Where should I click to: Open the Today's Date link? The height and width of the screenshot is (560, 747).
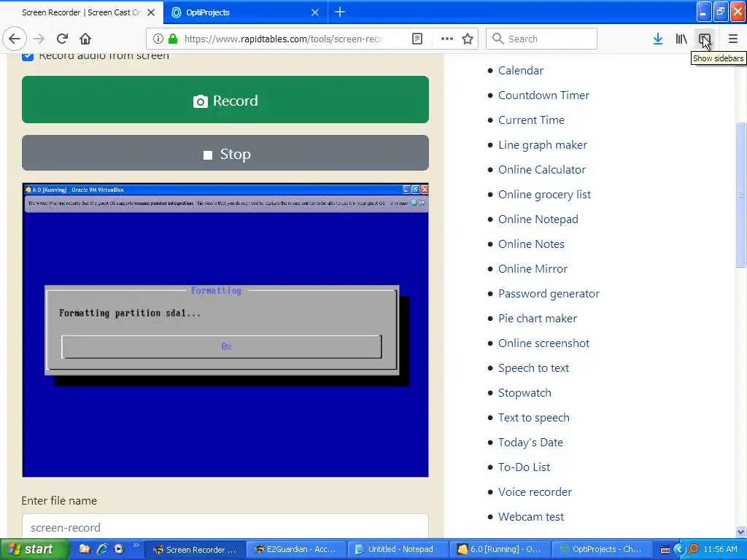(x=530, y=443)
